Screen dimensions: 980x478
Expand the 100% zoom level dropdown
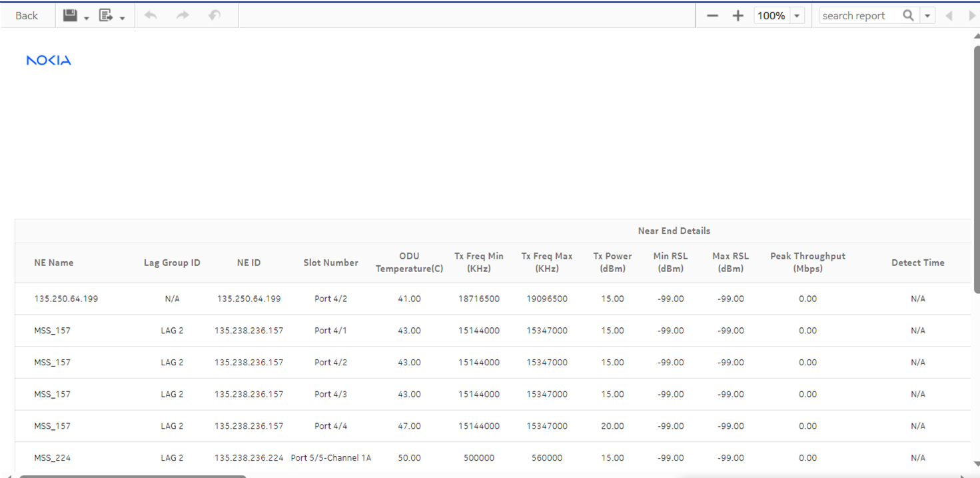pos(797,15)
